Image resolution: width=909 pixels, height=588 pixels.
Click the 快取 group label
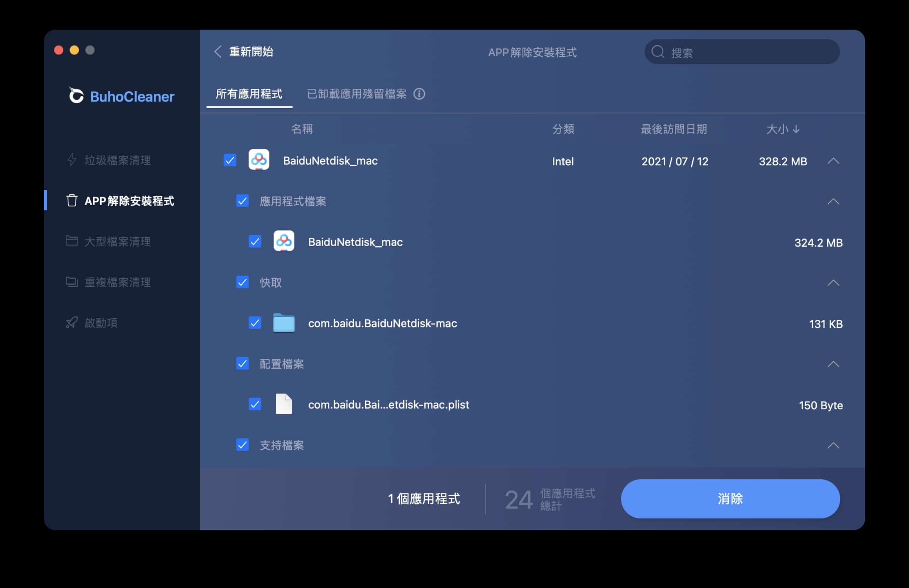(x=271, y=282)
